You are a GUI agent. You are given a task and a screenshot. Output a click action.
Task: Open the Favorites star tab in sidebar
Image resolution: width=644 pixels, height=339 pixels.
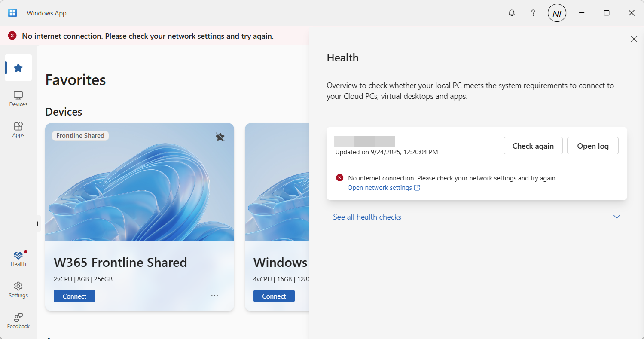tap(18, 68)
